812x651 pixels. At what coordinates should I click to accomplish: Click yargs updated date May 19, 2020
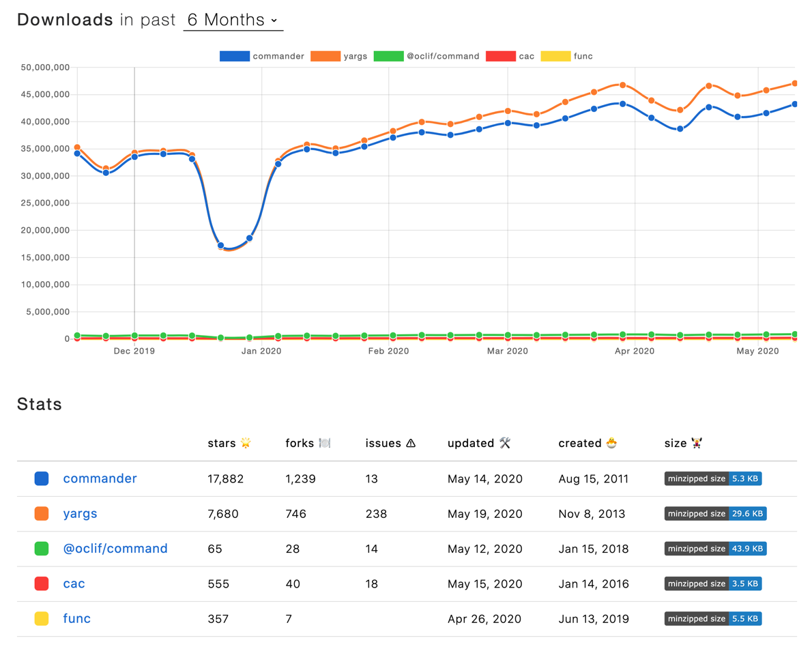tap(485, 515)
